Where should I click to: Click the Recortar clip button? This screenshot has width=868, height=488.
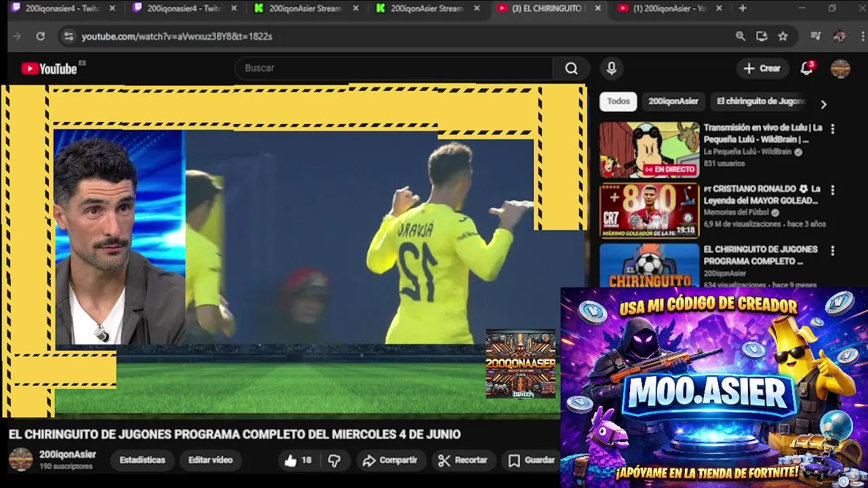[462, 460]
